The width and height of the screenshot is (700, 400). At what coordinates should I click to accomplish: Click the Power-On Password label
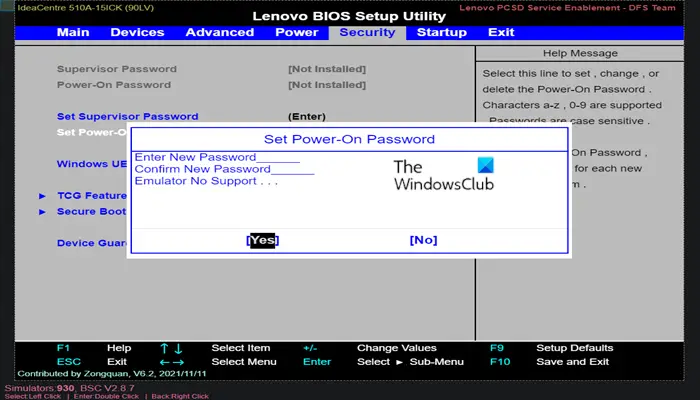[x=114, y=85]
